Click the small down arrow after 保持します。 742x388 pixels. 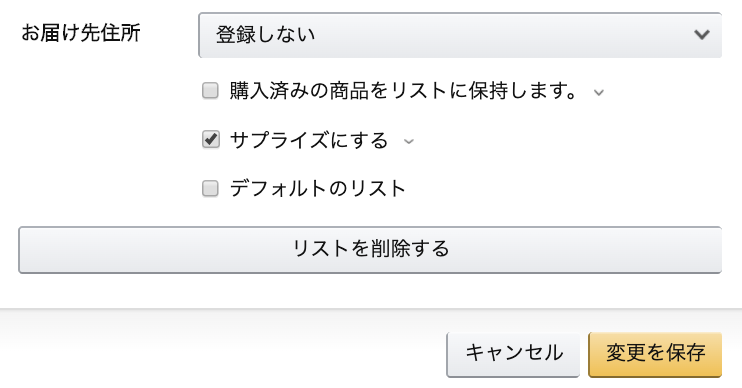599,93
